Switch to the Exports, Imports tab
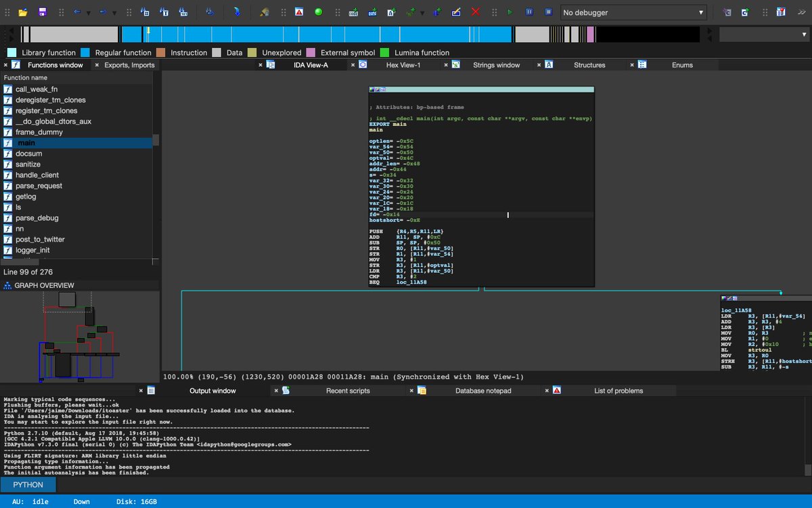 (129, 65)
